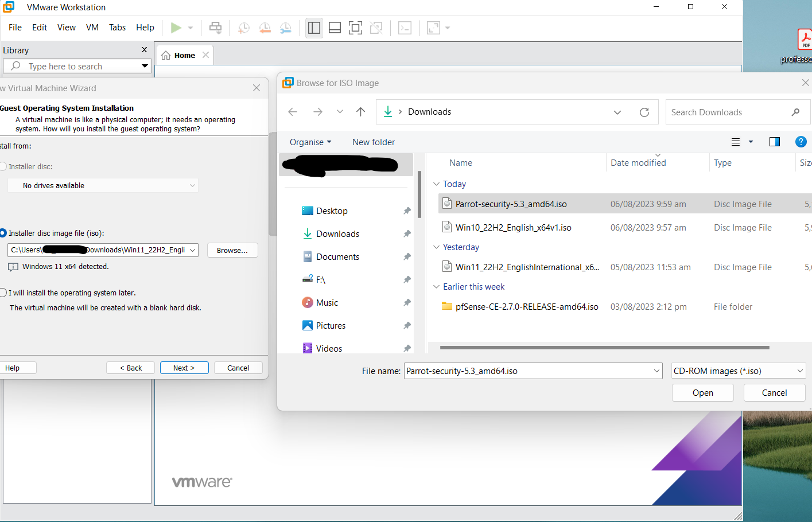Toggle thumbnail bar view icon
This screenshot has width=812, height=522.
tap(335, 28)
